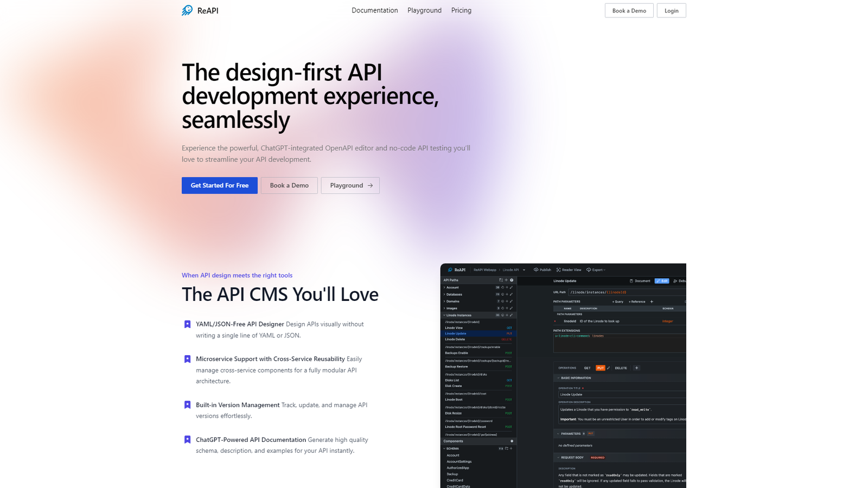Screen dimensions: 868x488
Task: Click the + Reference button
Action: pyautogui.click(x=637, y=301)
